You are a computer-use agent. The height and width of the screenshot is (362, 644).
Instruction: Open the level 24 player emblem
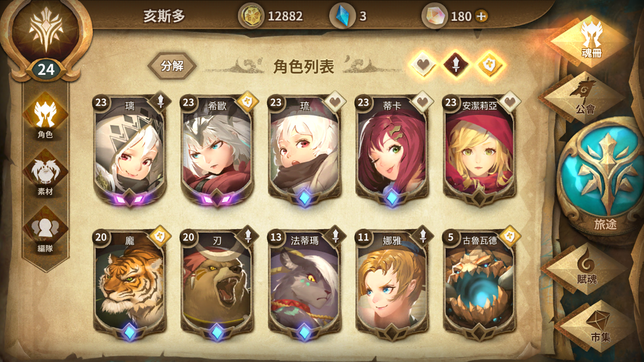point(46,40)
